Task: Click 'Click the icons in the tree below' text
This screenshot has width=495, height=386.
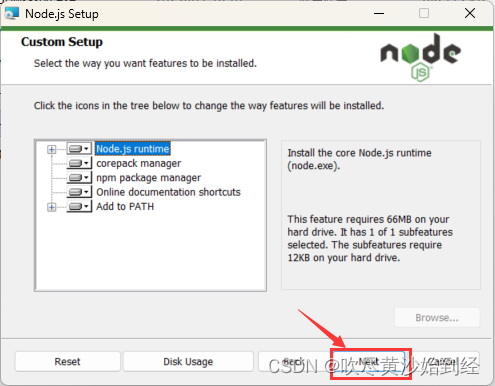Action: coord(209,106)
